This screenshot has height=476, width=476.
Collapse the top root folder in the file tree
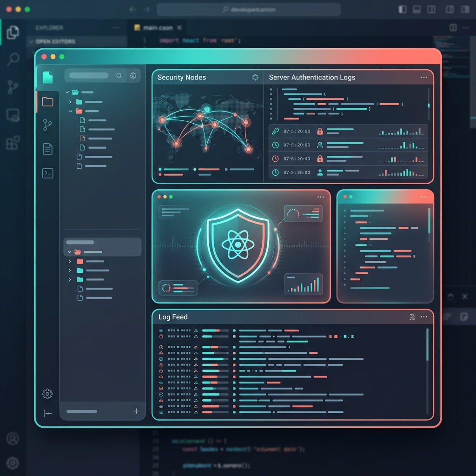coord(67,93)
